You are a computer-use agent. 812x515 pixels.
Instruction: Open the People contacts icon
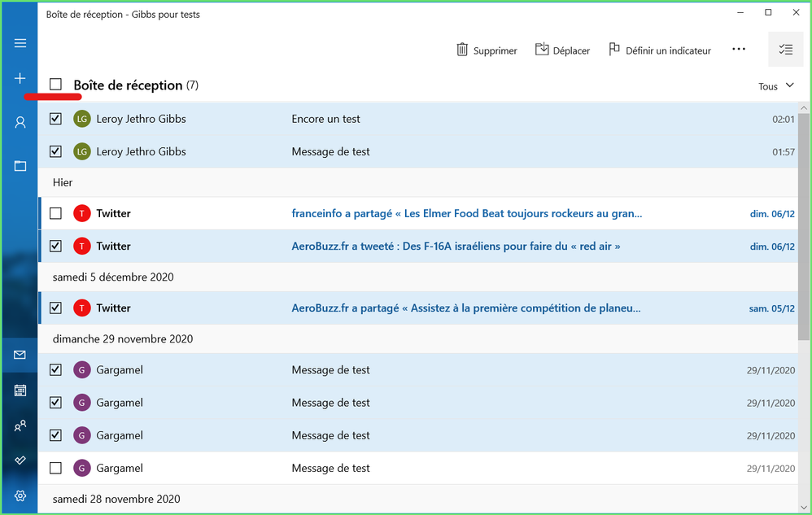(x=20, y=426)
